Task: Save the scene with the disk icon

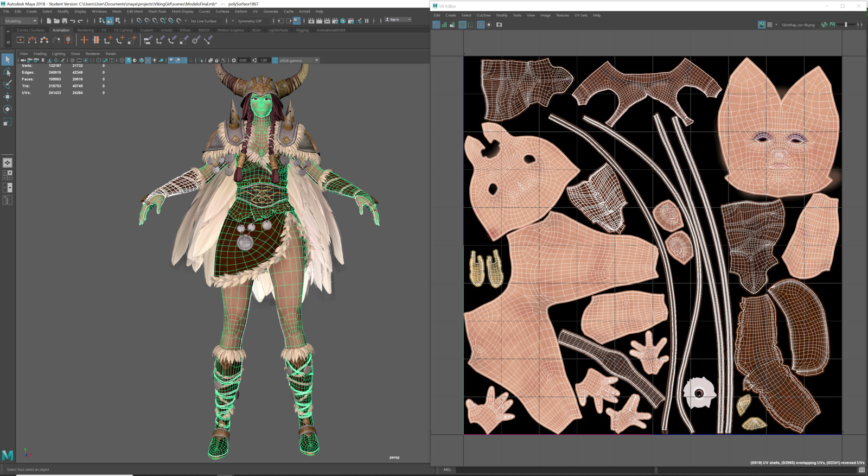Action: pos(65,21)
